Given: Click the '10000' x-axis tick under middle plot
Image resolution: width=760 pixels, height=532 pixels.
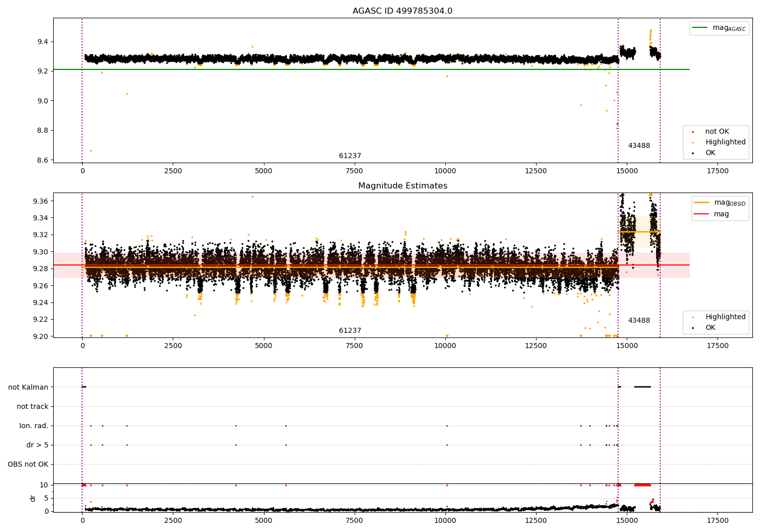Looking at the screenshot, I should (x=445, y=346).
